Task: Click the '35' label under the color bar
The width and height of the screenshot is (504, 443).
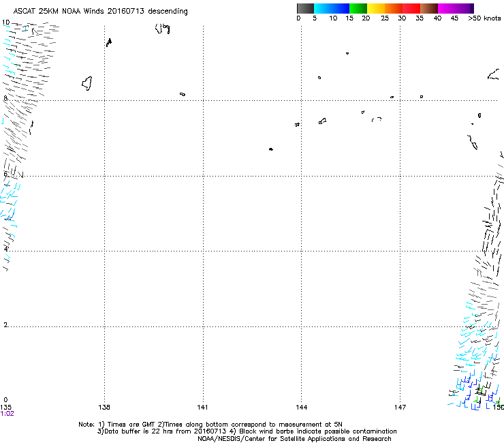Action: tap(420, 18)
